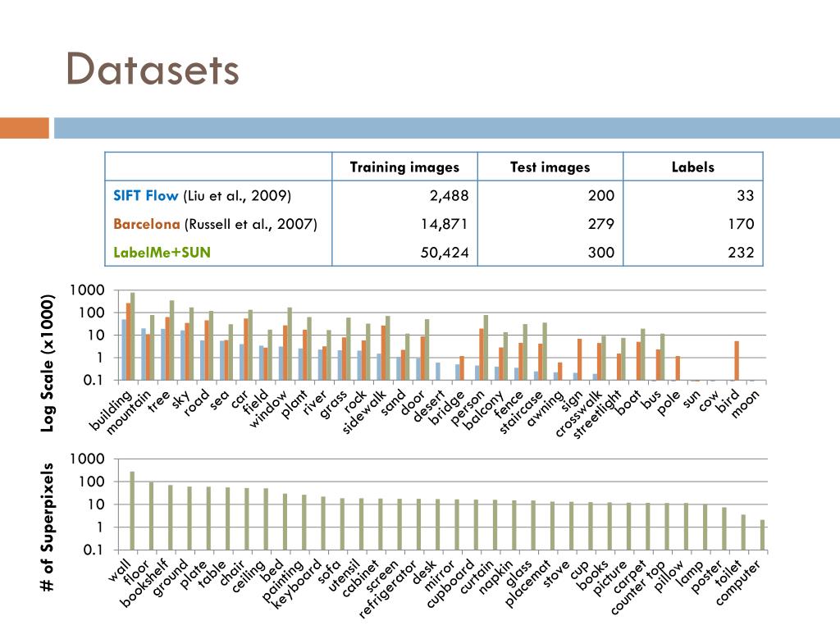
Task: Click the Datasets slide title
Action: (x=152, y=69)
